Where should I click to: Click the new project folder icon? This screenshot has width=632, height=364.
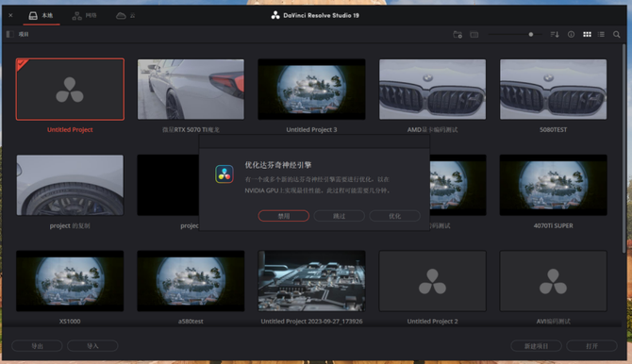(x=457, y=35)
